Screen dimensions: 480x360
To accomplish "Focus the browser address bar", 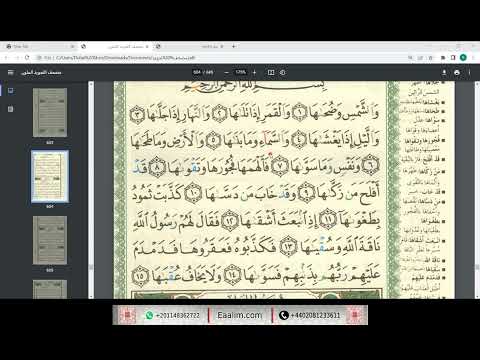I will tap(220, 58).
